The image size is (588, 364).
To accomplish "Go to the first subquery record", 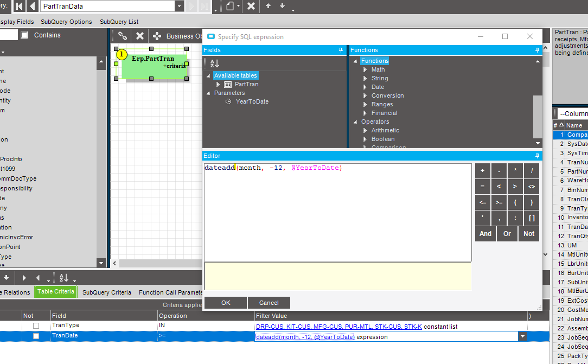I will [20, 6].
